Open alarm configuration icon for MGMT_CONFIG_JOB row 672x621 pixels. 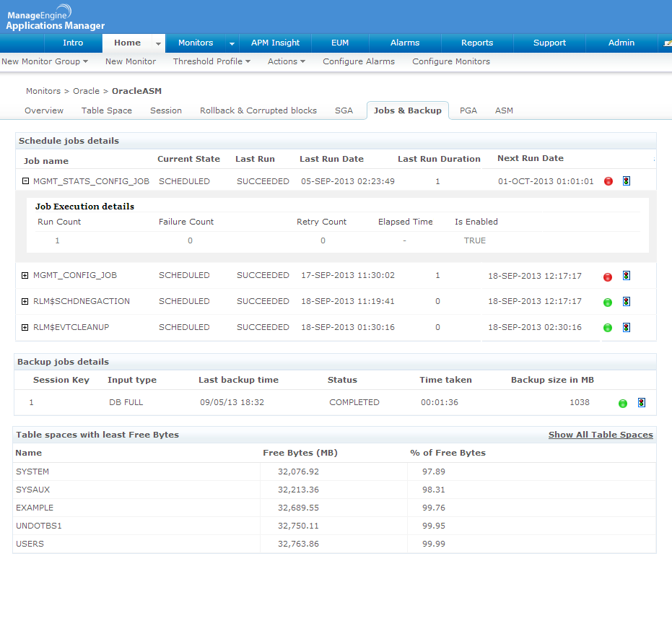coord(626,276)
